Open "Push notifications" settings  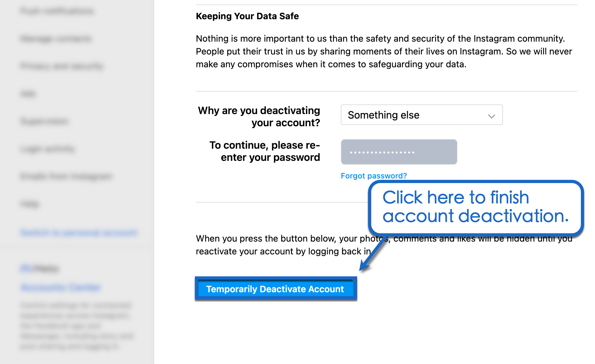(57, 11)
